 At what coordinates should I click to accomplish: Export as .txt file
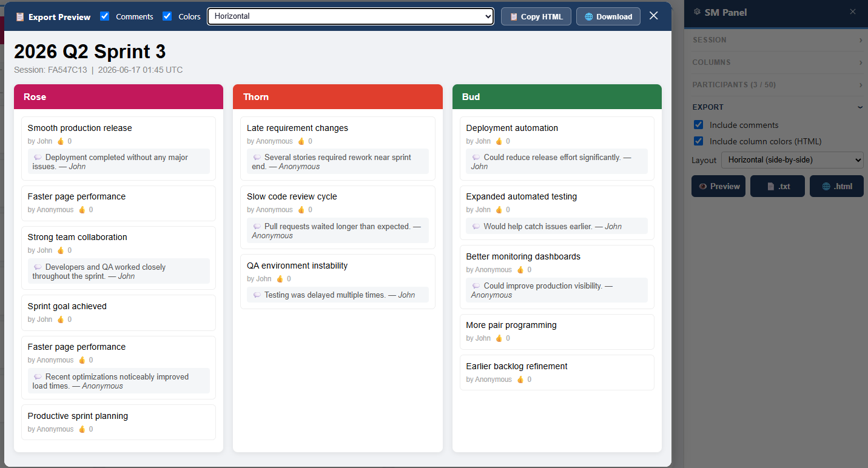778,186
